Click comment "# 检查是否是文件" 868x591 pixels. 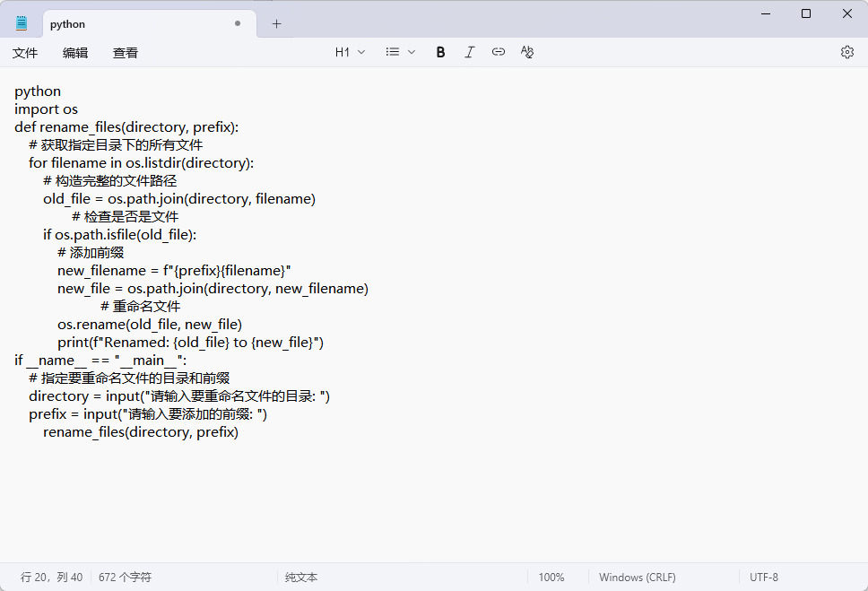point(126,217)
